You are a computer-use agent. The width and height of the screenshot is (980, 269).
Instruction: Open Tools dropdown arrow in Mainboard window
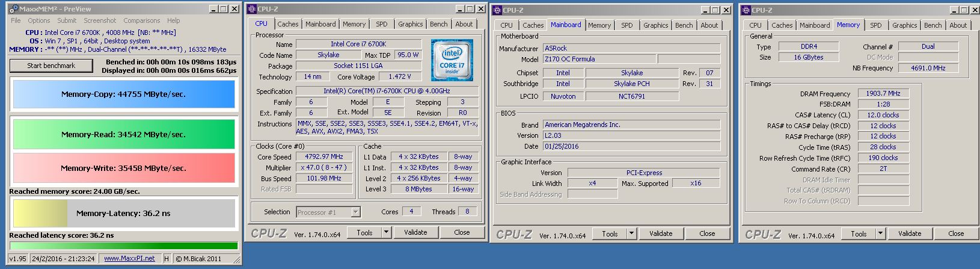point(631,233)
